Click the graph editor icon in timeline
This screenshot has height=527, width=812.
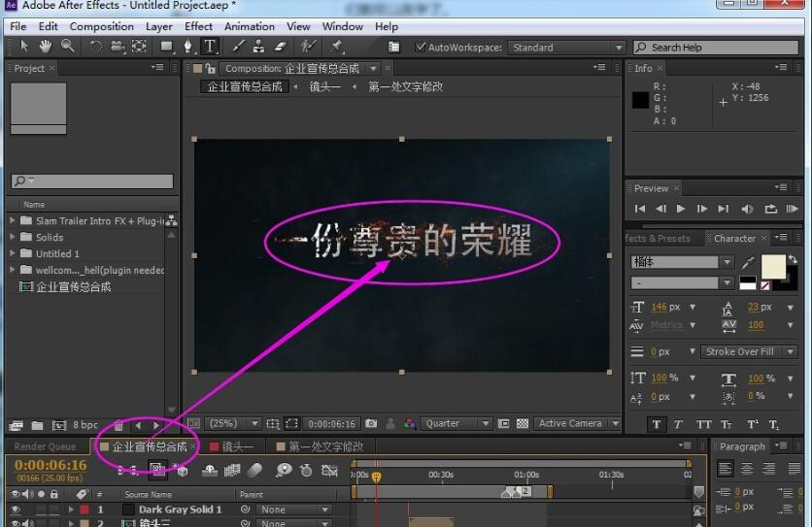click(x=329, y=470)
